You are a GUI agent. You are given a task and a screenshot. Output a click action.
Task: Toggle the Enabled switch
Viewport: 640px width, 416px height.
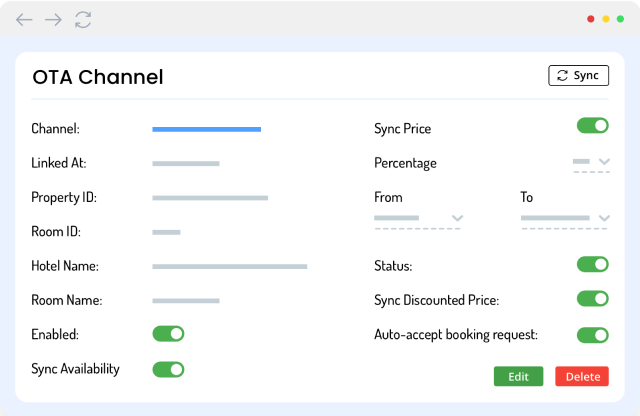tap(168, 334)
